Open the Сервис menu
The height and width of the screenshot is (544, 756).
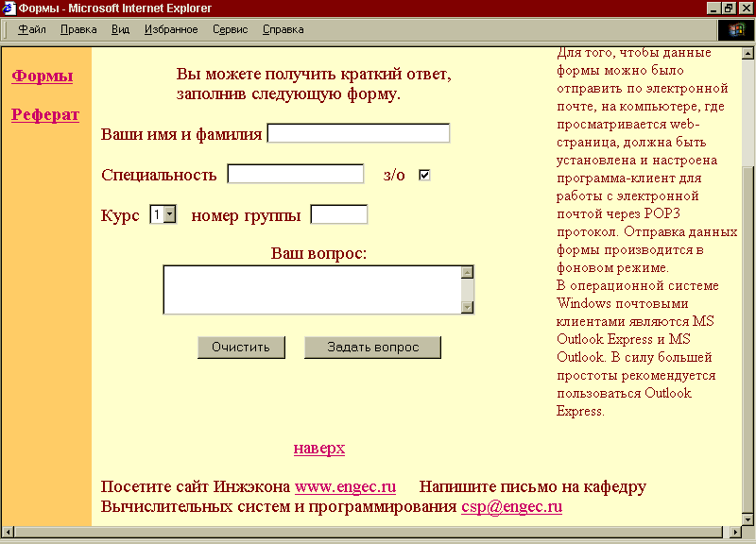(231, 30)
